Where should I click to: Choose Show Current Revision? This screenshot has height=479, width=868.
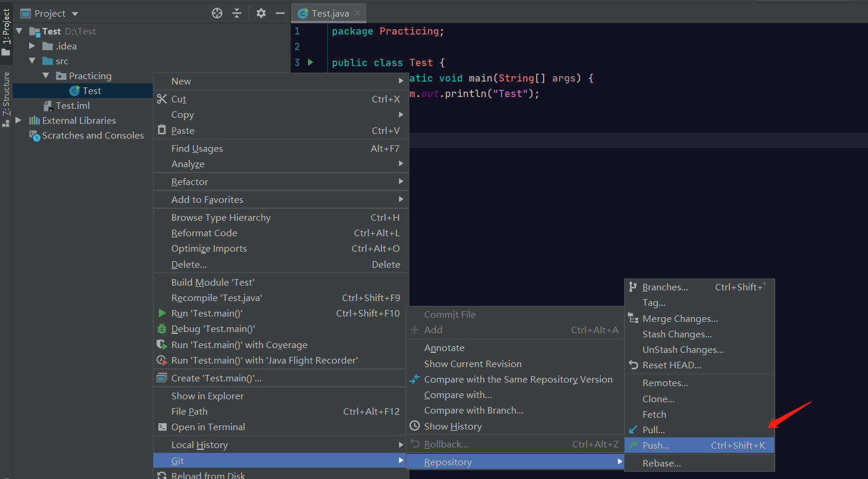515,364
